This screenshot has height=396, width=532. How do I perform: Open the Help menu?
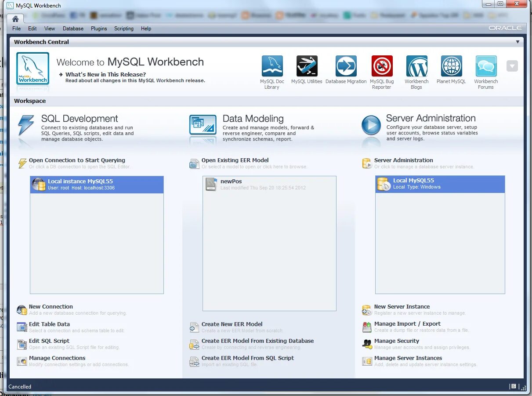coord(146,29)
